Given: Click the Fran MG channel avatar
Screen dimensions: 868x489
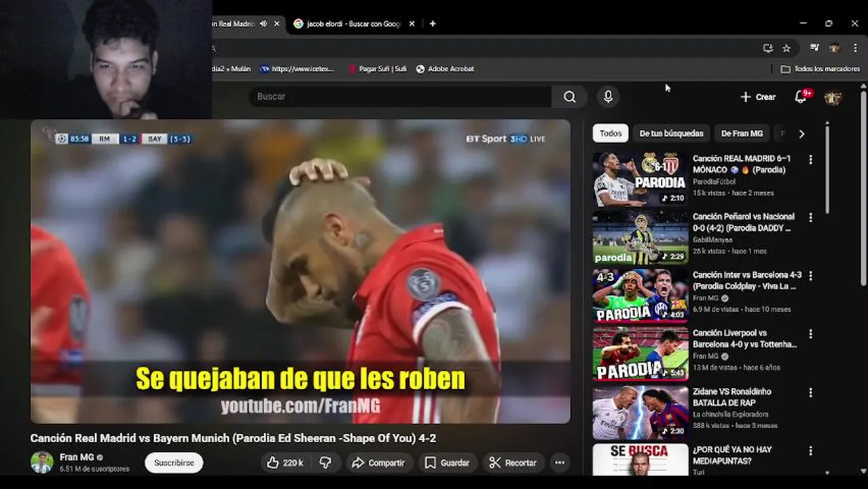Looking at the screenshot, I should [41, 463].
